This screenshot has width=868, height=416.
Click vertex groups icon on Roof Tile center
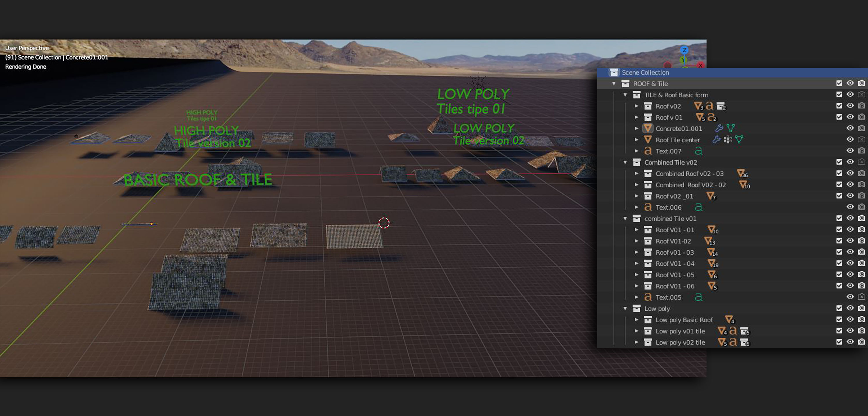[728, 140]
